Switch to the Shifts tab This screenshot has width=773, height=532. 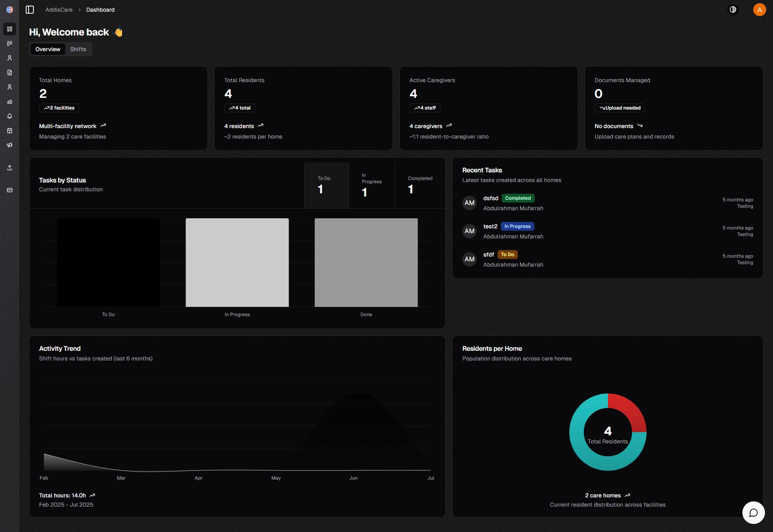[x=78, y=49]
